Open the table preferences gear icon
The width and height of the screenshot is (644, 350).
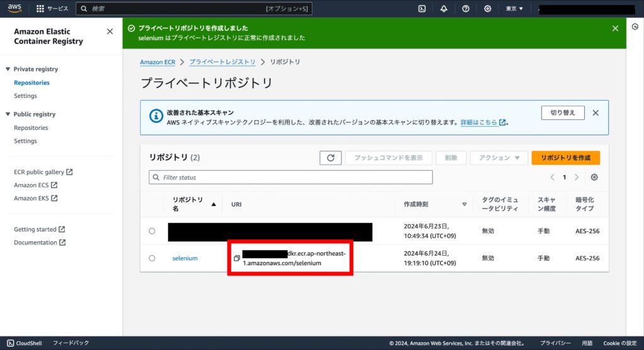point(594,177)
